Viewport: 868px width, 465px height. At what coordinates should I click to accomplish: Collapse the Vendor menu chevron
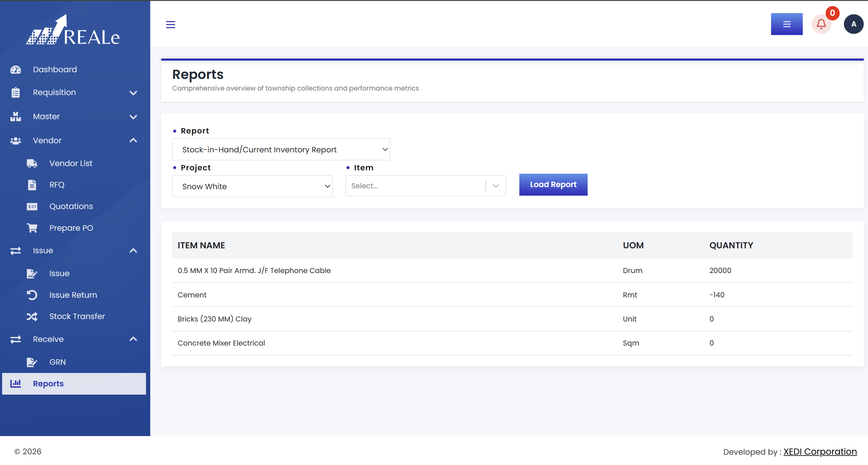[133, 140]
